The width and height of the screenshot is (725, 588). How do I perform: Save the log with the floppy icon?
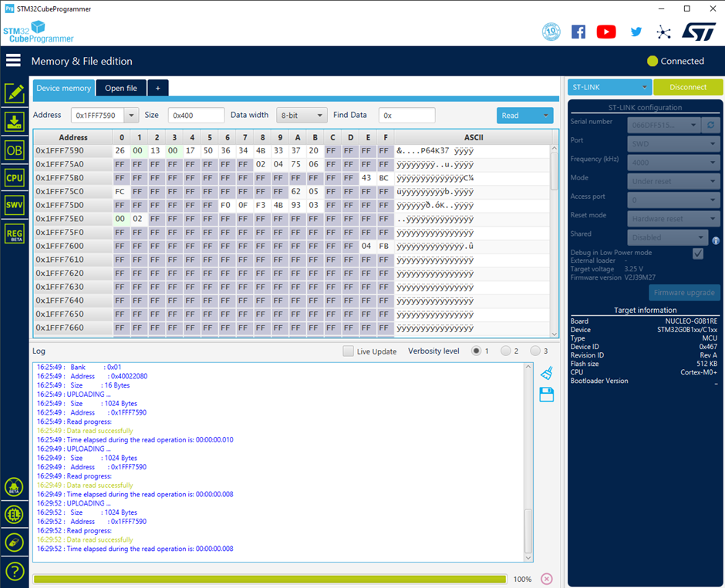coord(547,395)
